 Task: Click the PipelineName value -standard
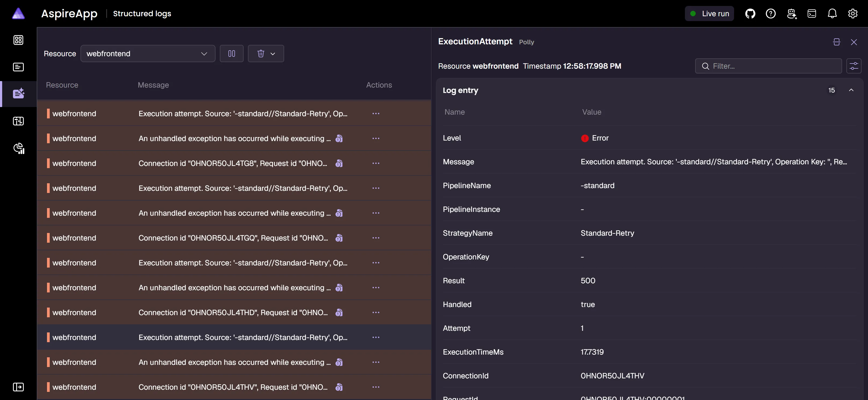click(x=597, y=185)
